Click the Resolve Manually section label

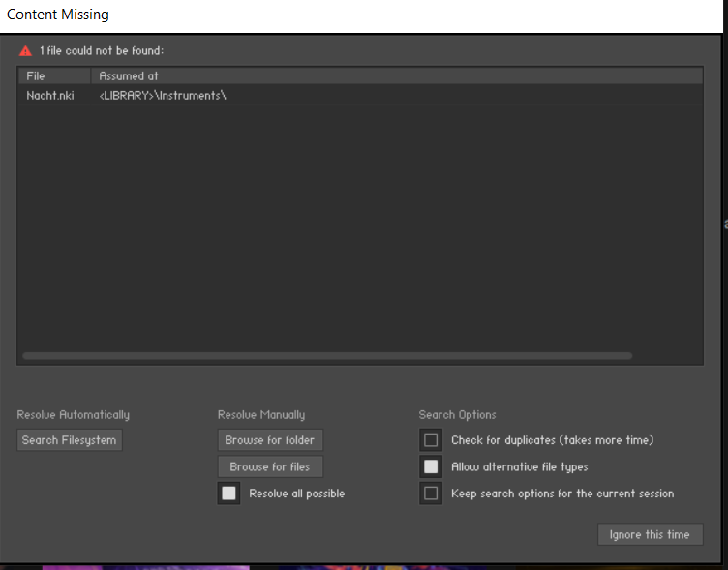click(261, 415)
